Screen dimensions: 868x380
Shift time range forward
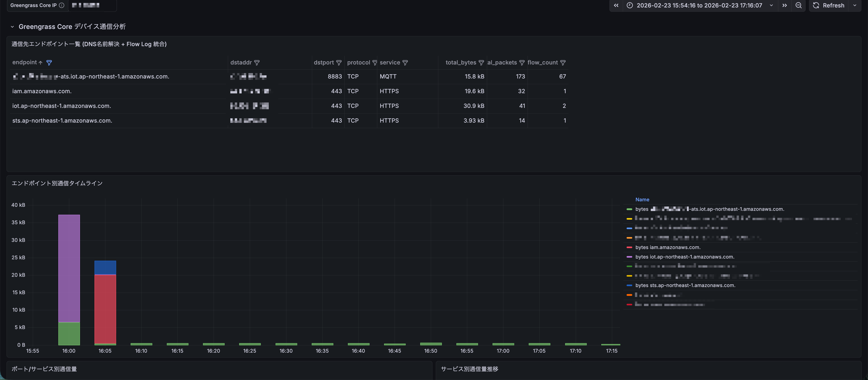coord(784,5)
